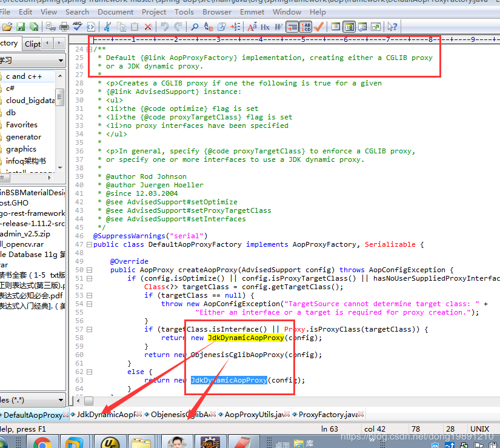Viewport: 500px width, 448px height.
Task: Open the Search menu
Action: click(x=77, y=12)
